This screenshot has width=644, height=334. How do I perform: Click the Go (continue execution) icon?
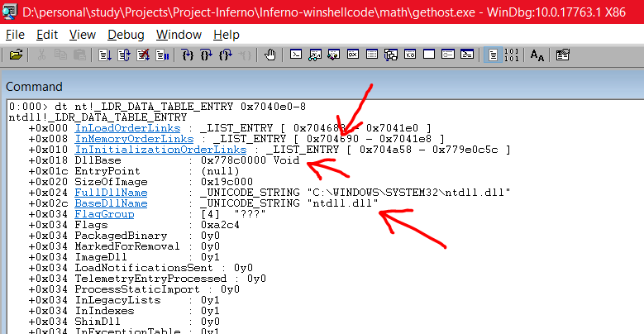tap(105, 55)
